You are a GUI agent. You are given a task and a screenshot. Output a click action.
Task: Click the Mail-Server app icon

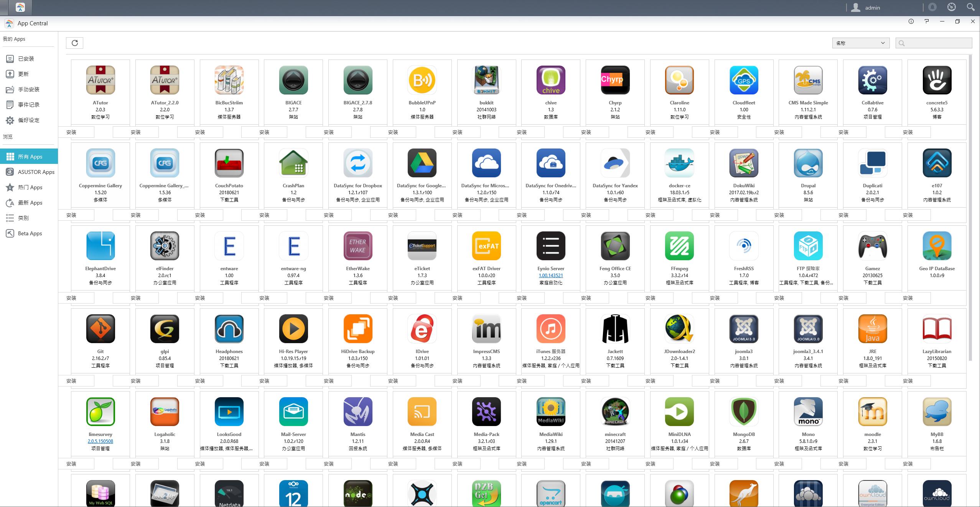[x=293, y=412]
